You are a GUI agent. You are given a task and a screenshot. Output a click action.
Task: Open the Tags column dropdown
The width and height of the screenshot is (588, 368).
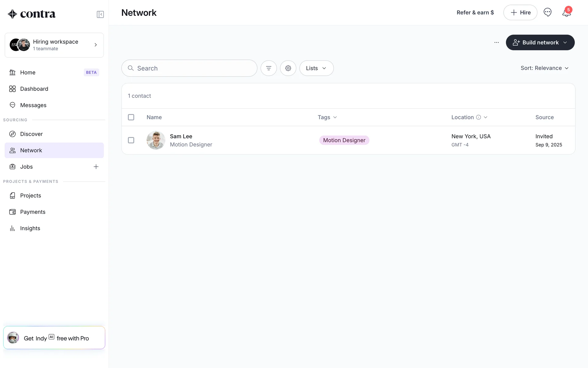point(327,117)
